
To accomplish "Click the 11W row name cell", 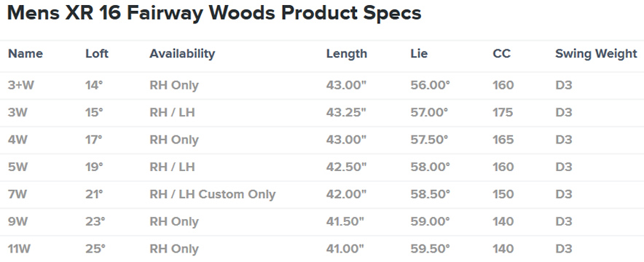I will click(20, 248).
